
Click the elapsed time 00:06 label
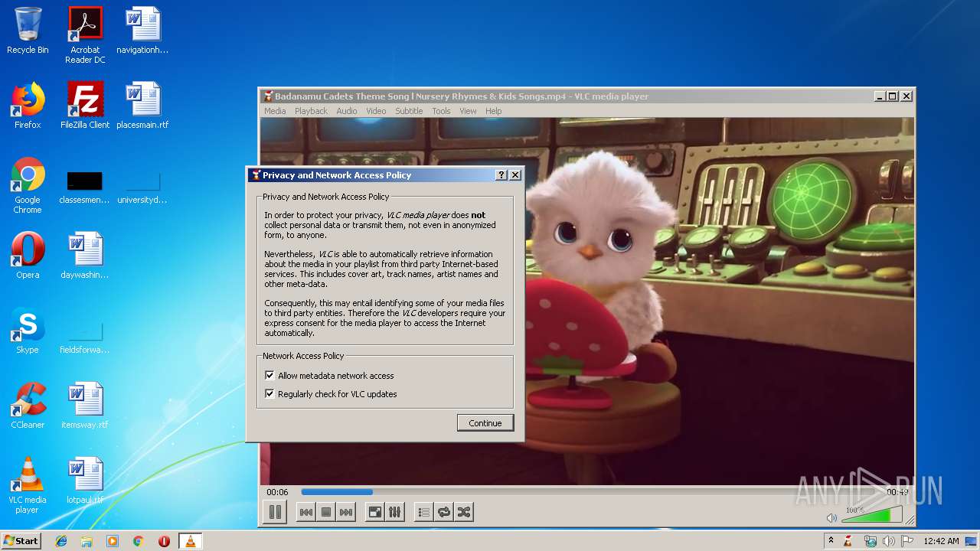point(277,492)
